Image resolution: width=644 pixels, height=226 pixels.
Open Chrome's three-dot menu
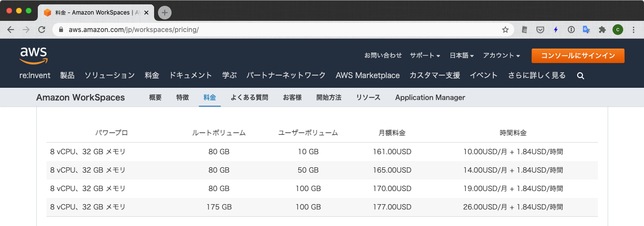coord(633,30)
